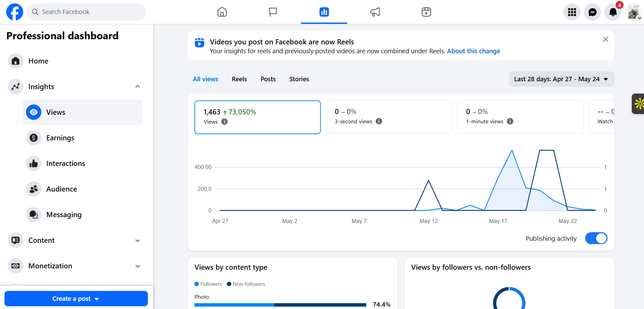Click the Views by followers vs. non-followers heading

(x=471, y=267)
